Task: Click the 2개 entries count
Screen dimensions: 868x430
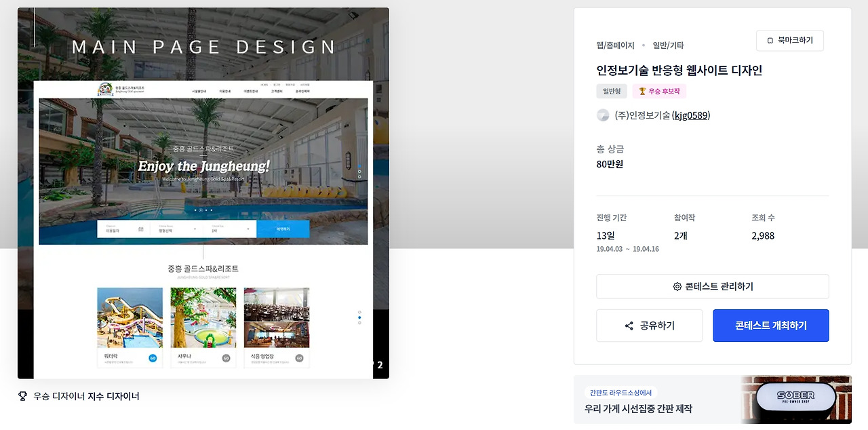Action: [681, 236]
